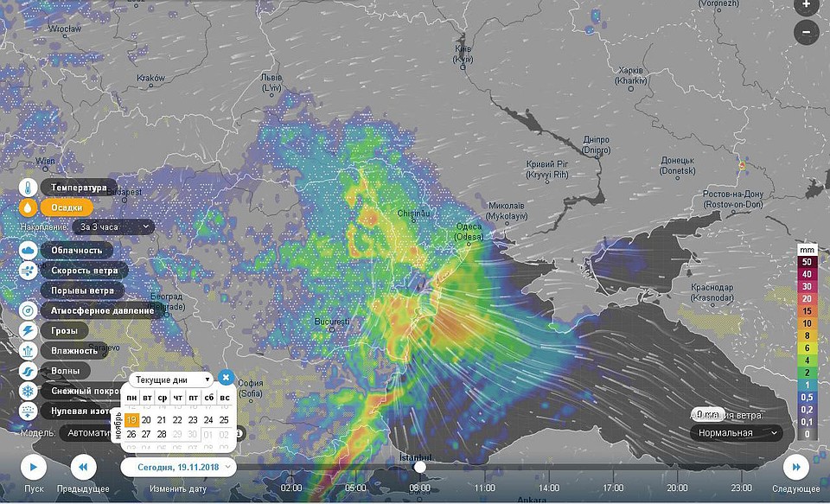
Task: Go to Следующее next time step
Action: coord(796,468)
